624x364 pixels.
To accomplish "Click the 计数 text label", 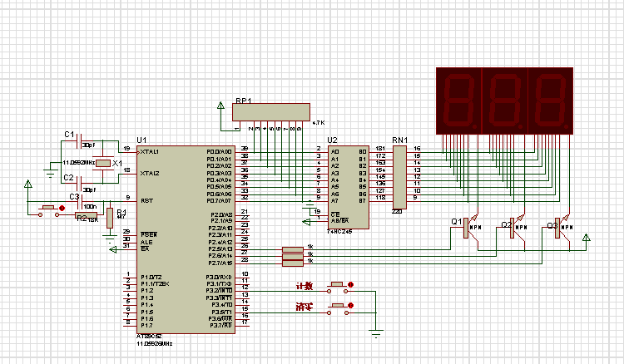I will pos(304,286).
